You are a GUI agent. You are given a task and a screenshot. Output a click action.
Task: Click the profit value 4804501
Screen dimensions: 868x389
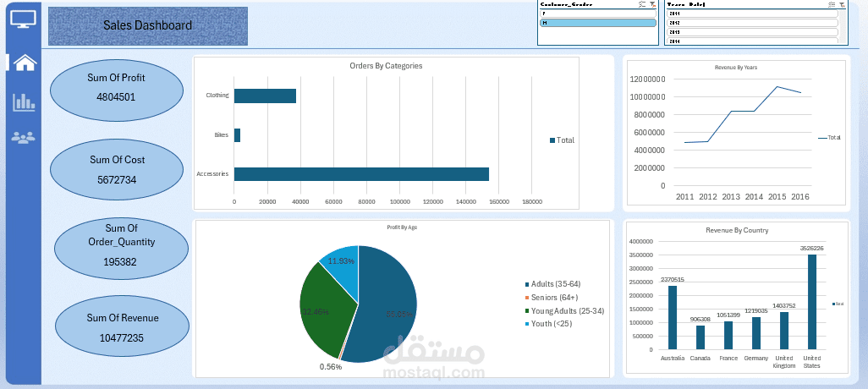116,97
